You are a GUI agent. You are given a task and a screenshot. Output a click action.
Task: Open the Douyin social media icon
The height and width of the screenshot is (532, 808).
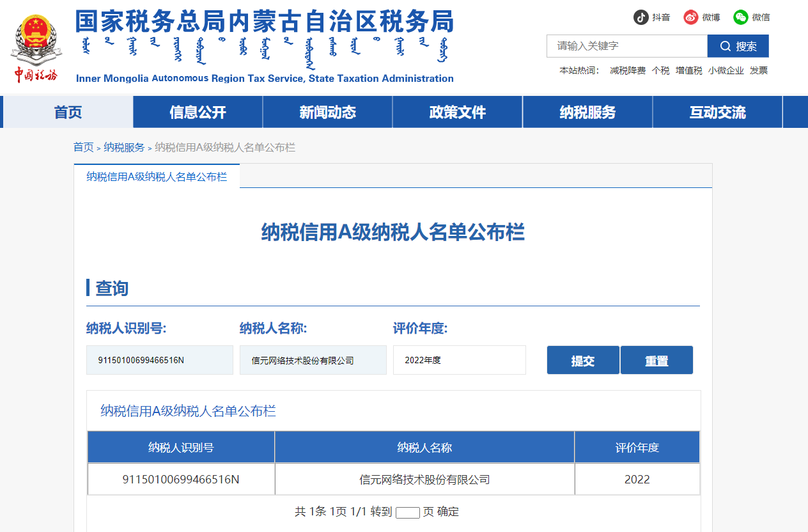641,17
